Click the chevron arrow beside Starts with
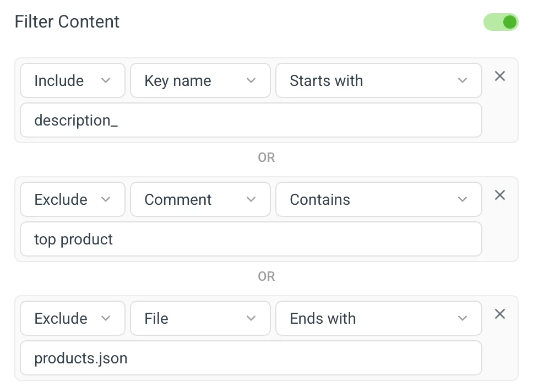This screenshot has width=533, height=392. tap(463, 80)
